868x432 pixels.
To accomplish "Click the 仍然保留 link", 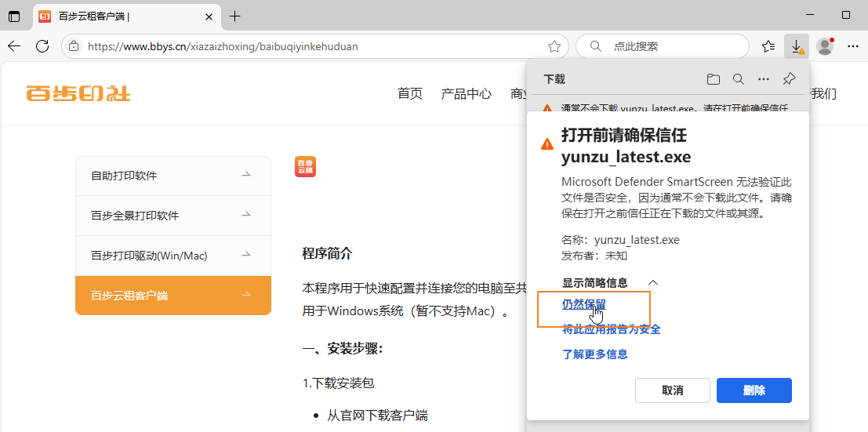I will [x=584, y=304].
